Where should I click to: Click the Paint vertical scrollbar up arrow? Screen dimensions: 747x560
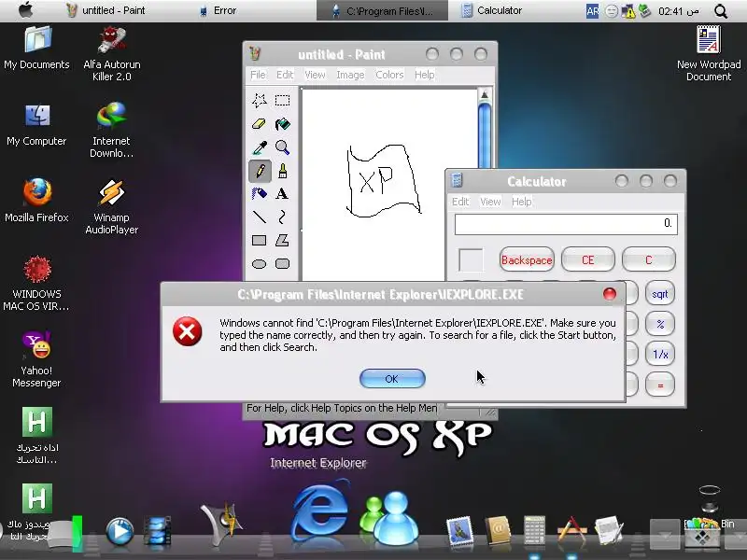coord(485,95)
